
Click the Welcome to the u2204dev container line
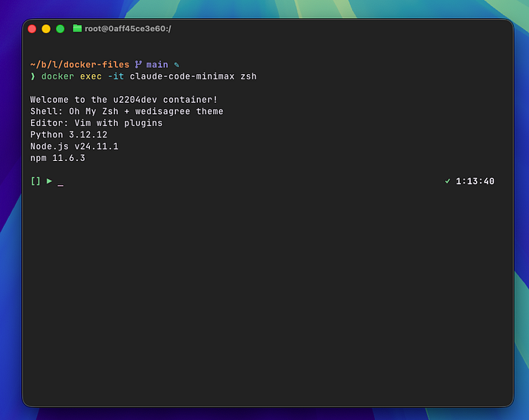click(124, 100)
